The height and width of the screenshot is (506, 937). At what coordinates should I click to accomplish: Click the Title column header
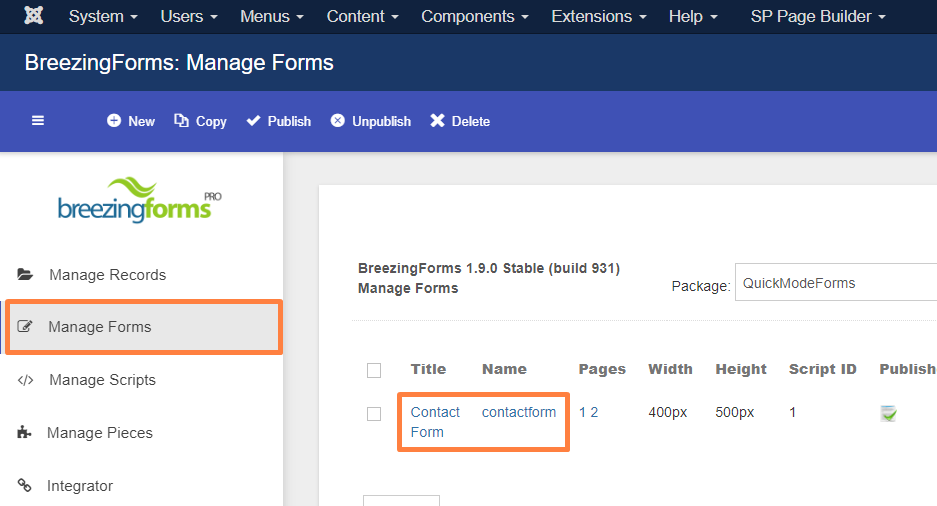428,369
